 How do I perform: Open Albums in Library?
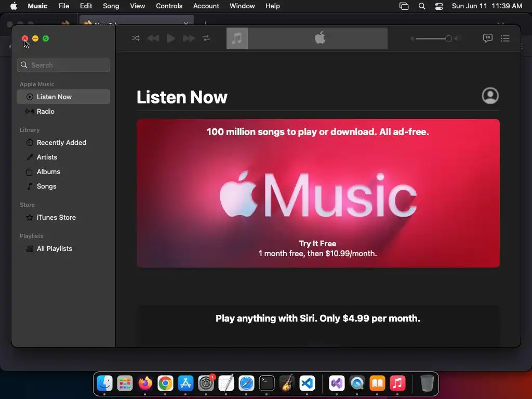pyautogui.click(x=63, y=171)
